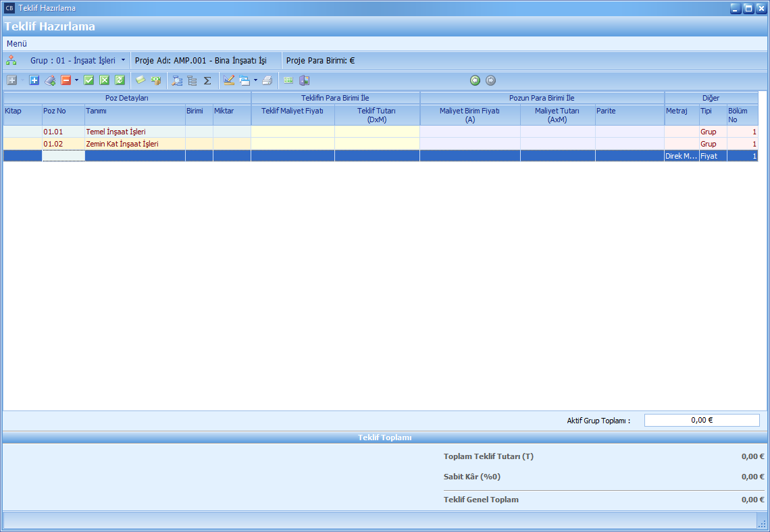Click the green back arrow button
The height and width of the screenshot is (532, 770).
476,80
